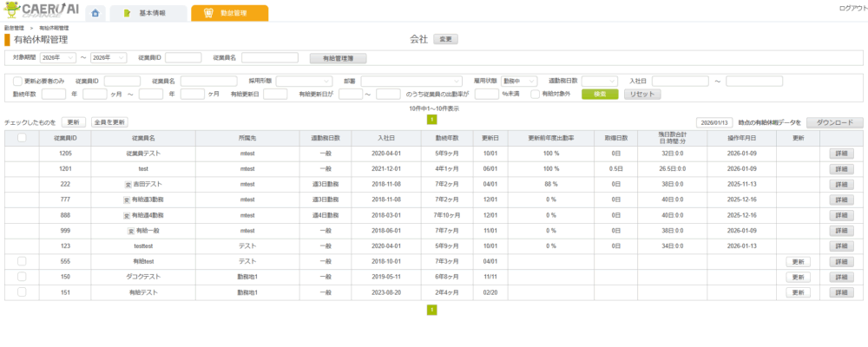Click the 出勤率 percent 未満 field

coord(487,94)
